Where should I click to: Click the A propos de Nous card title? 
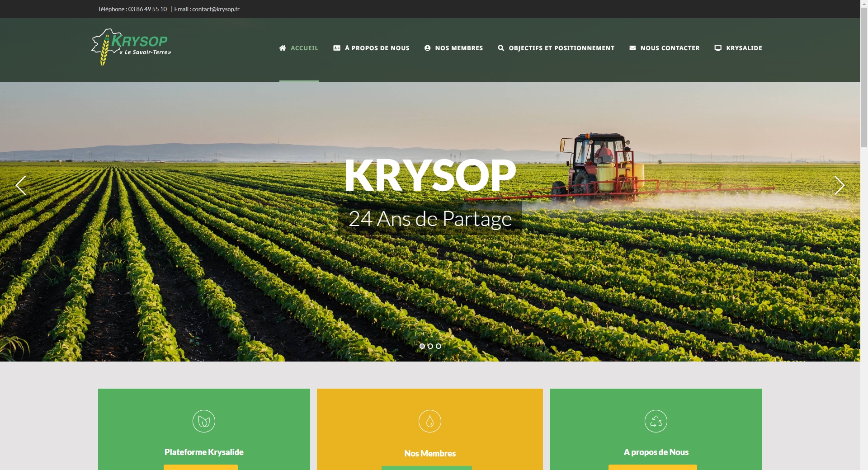[x=656, y=452]
